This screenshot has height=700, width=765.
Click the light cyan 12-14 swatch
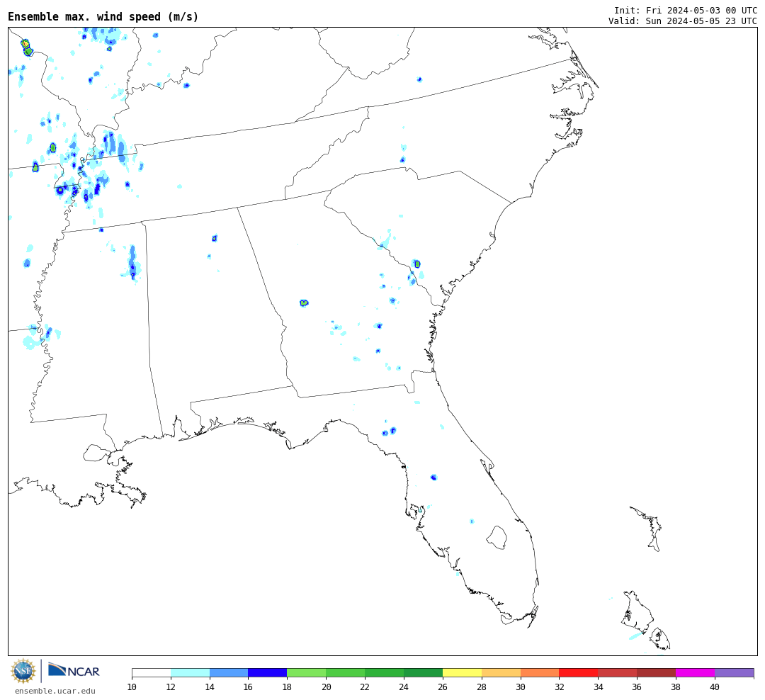click(191, 672)
